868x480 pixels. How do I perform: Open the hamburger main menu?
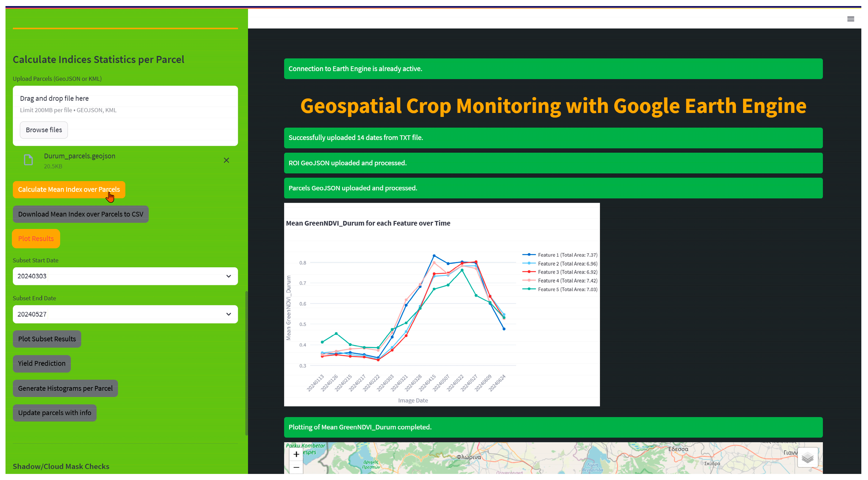pyautogui.click(x=851, y=19)
